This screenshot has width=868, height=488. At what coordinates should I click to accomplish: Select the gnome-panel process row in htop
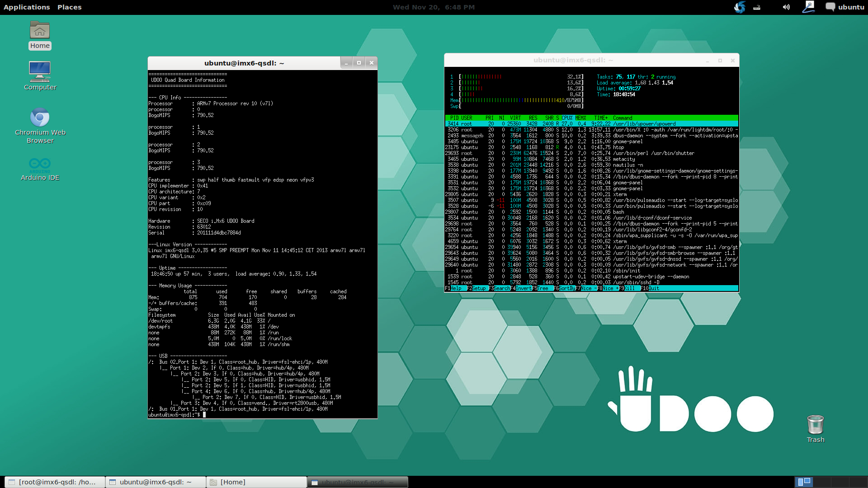(x=627, y=141)
